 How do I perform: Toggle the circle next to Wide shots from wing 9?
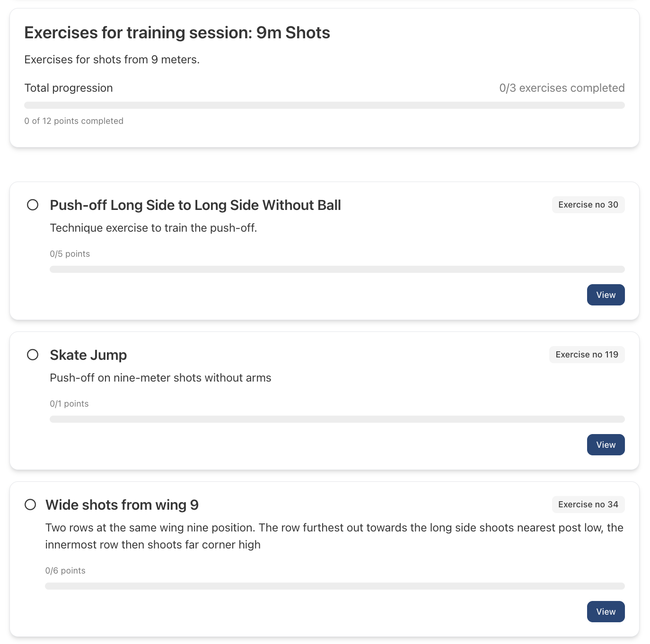coord(30,505)
